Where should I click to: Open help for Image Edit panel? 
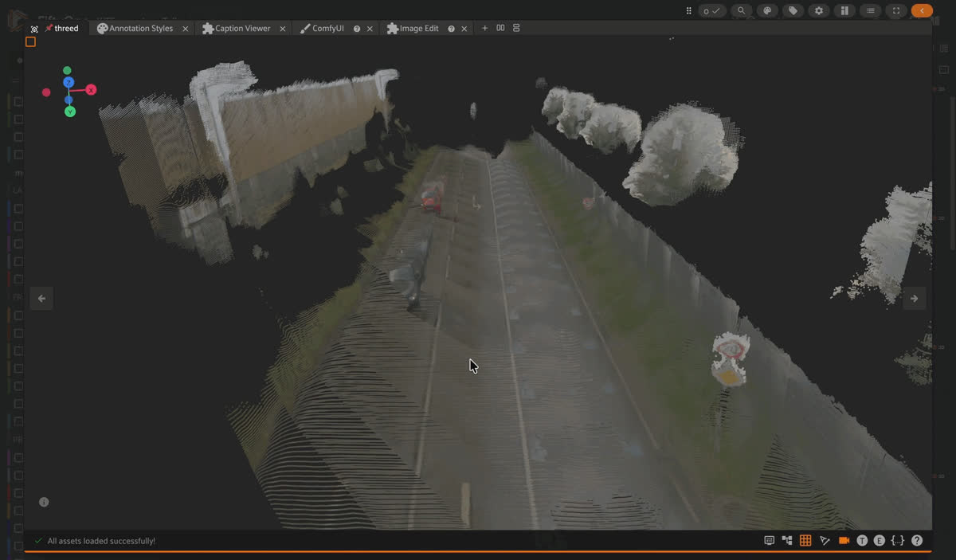(451, 29)
